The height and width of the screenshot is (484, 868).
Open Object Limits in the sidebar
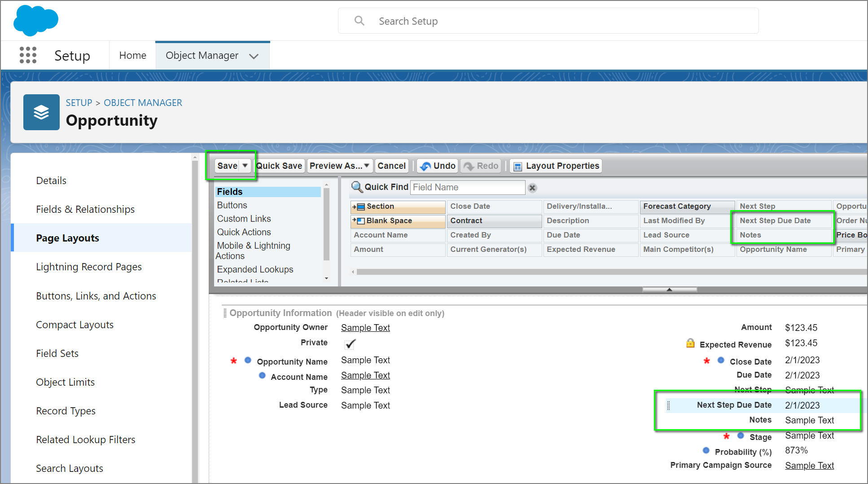click(65, 382)
